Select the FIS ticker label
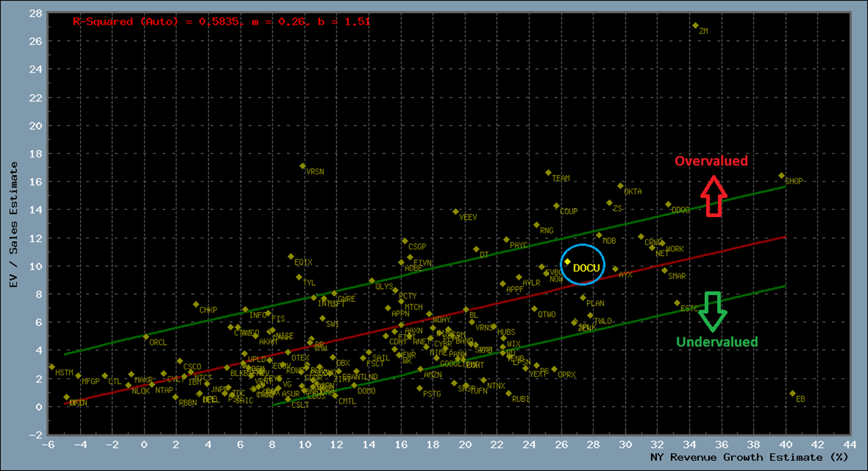This screenshot has height=471, width=868. pos(278,319)
